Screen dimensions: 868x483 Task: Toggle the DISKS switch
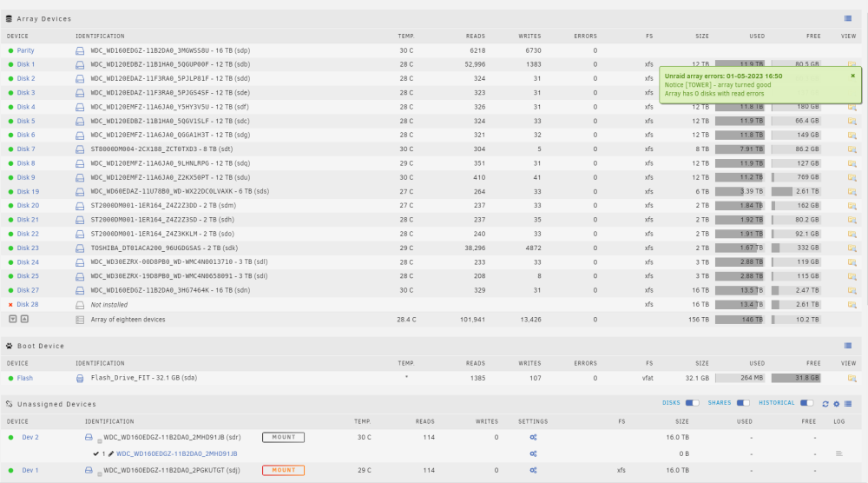(692, 403)
